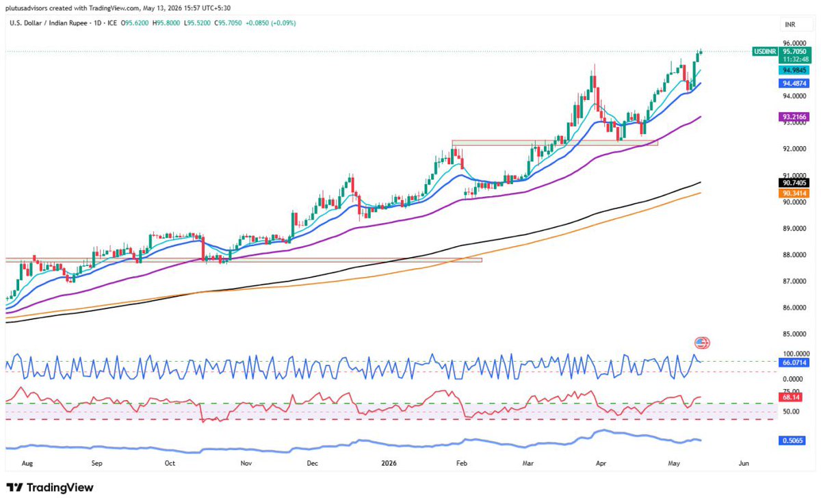Select the red support zone near 88

(244, 260)
